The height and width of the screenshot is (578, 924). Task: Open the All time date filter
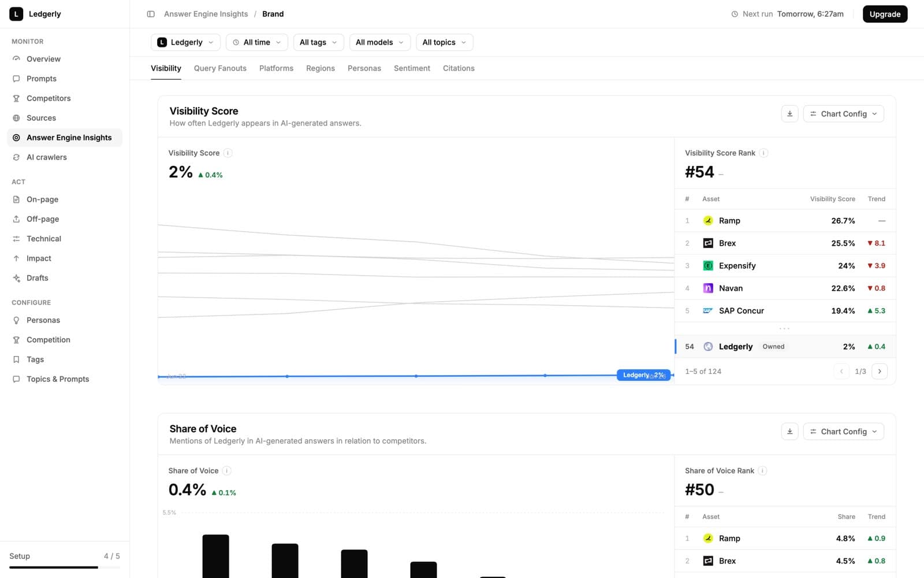(257, 42)
